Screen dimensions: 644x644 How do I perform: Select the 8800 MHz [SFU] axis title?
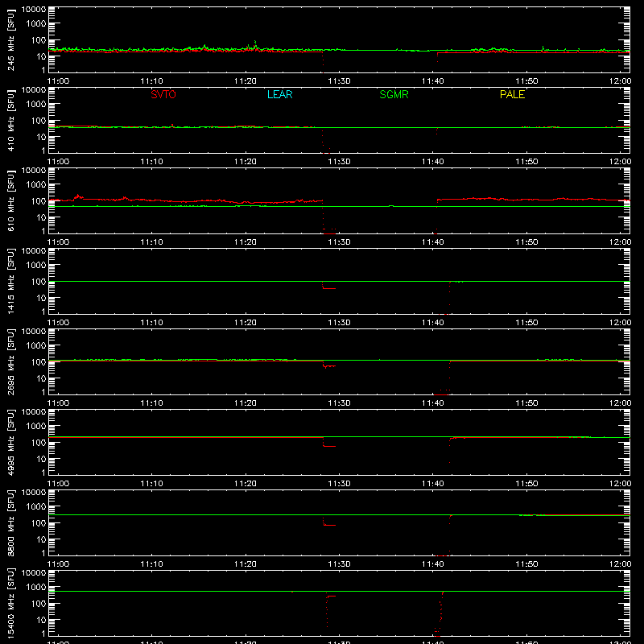coord(11,523)
